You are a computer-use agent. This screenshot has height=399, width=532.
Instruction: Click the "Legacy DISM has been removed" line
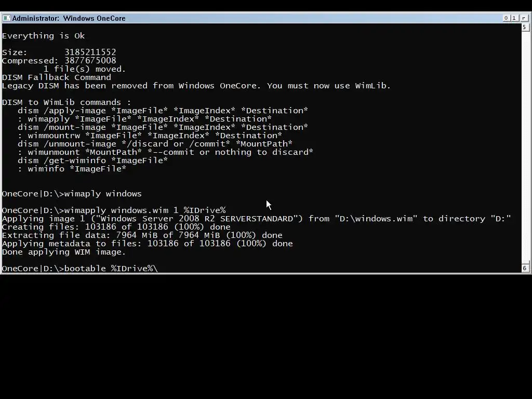[196, 86]
